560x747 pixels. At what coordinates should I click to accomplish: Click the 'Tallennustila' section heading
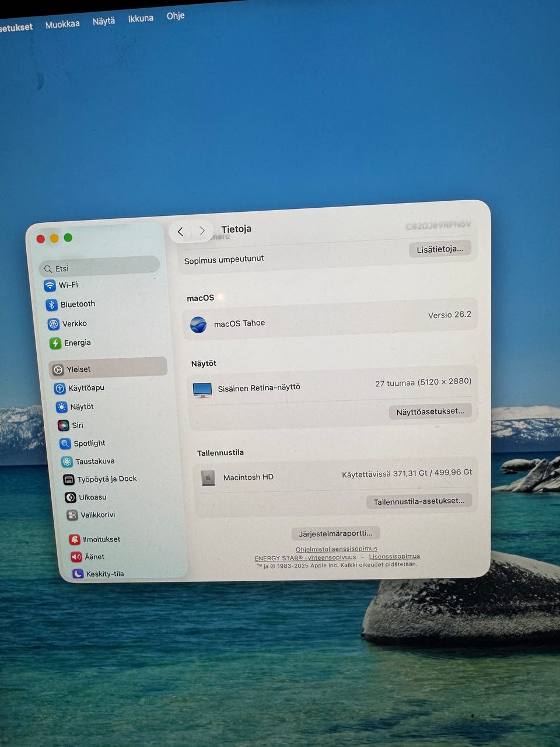tap(220, 453)
